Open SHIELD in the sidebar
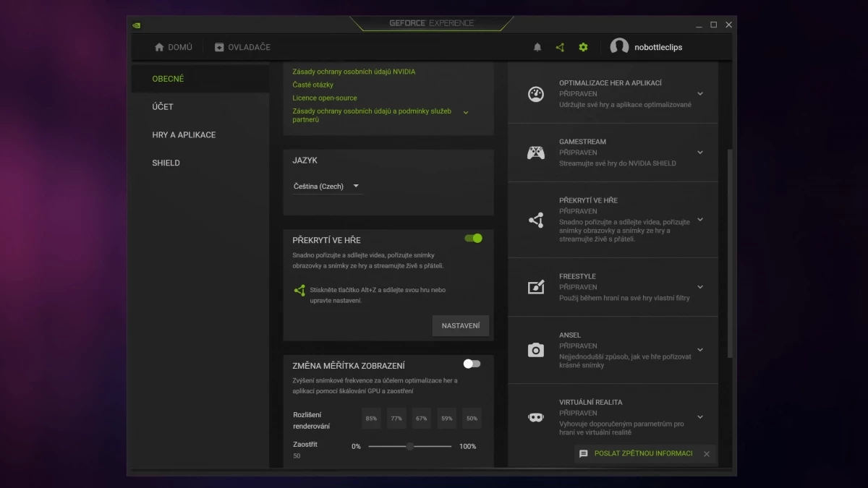 coord(200,163)
